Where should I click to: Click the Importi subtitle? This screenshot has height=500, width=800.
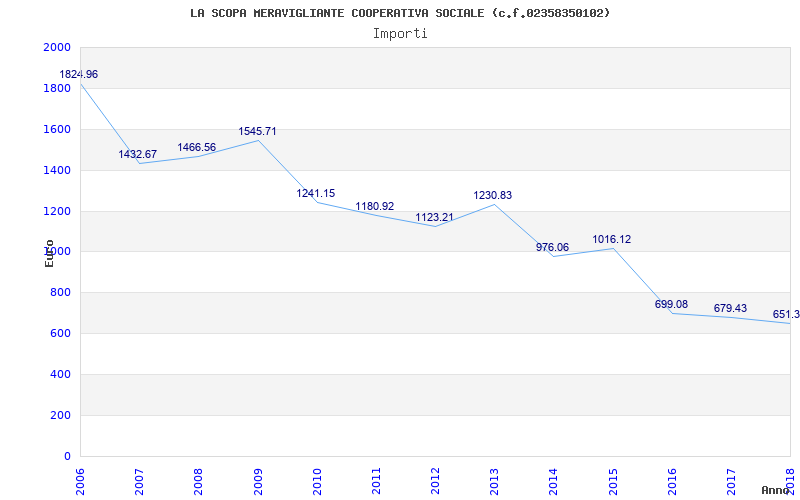point(400,34)
